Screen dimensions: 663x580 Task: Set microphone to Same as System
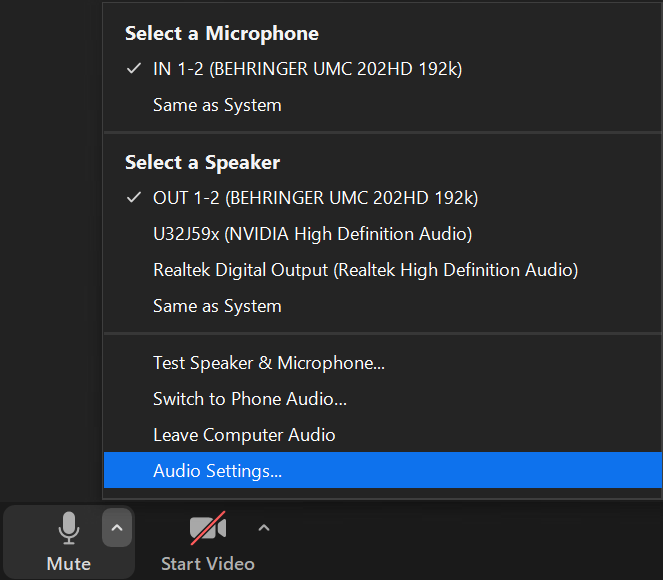point(217,105)
